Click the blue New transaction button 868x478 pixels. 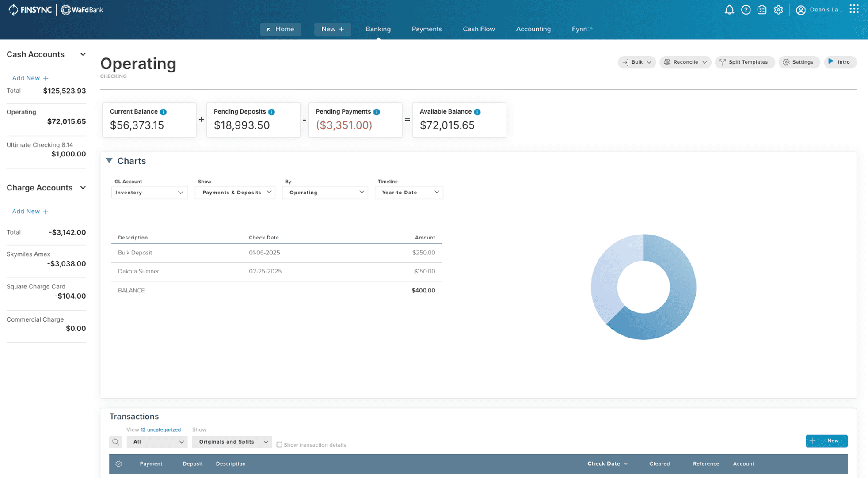pyautogui.click(x=826, y=441)
